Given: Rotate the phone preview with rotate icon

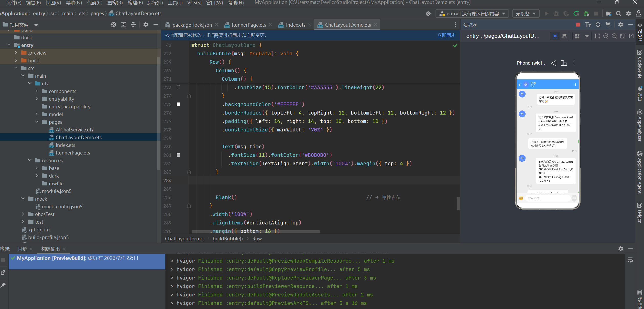Looking at the screenshot, I should point(564,63).
